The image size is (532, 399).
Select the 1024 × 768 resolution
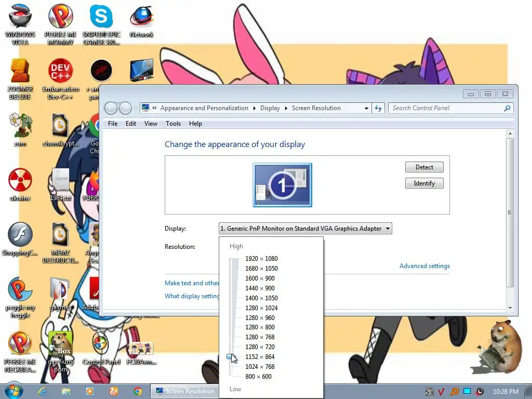pos(260,366)
